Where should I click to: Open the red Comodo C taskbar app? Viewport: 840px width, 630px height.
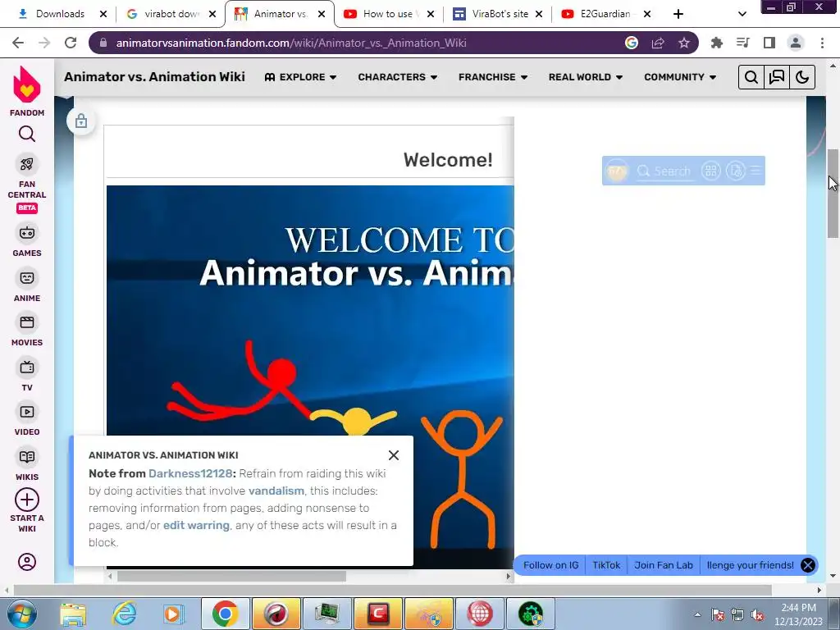click(377, 614)
